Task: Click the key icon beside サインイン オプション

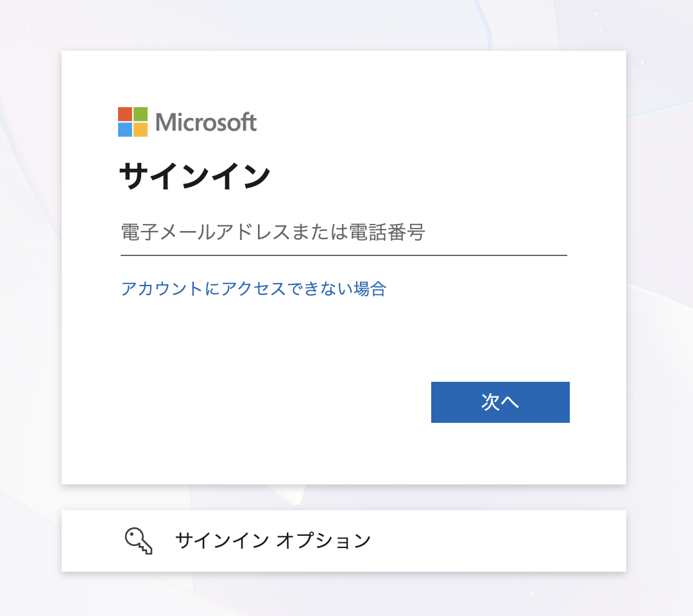Action: coord(139,540)
